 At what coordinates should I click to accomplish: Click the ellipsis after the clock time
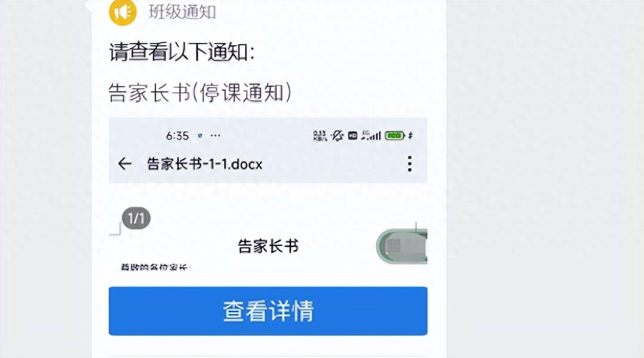215,135
